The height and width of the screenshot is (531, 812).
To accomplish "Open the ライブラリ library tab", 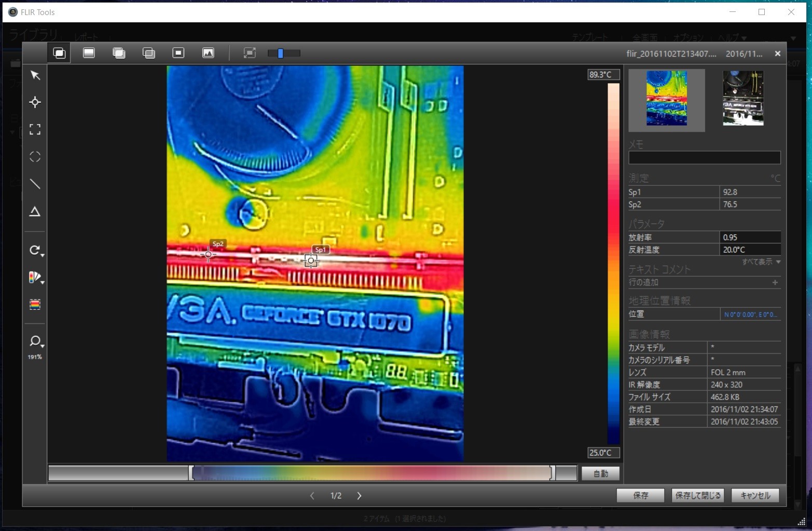I will click(x=33, y=35).
